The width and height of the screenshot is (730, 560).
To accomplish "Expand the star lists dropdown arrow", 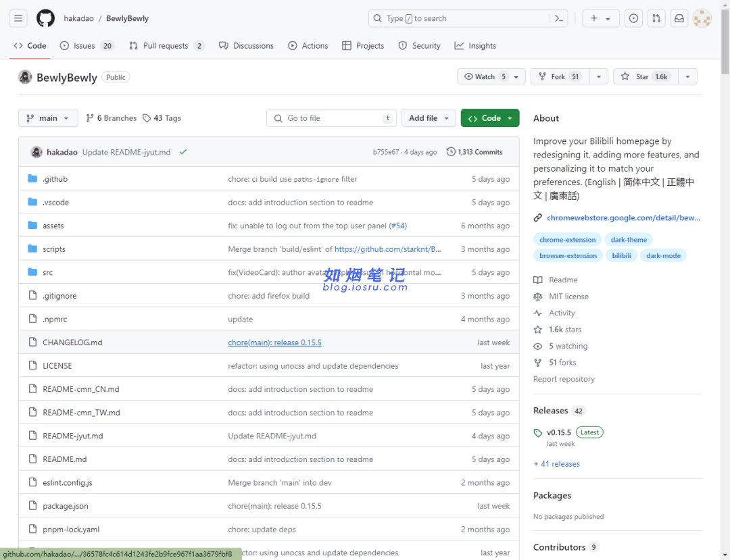I will point(687,77).
